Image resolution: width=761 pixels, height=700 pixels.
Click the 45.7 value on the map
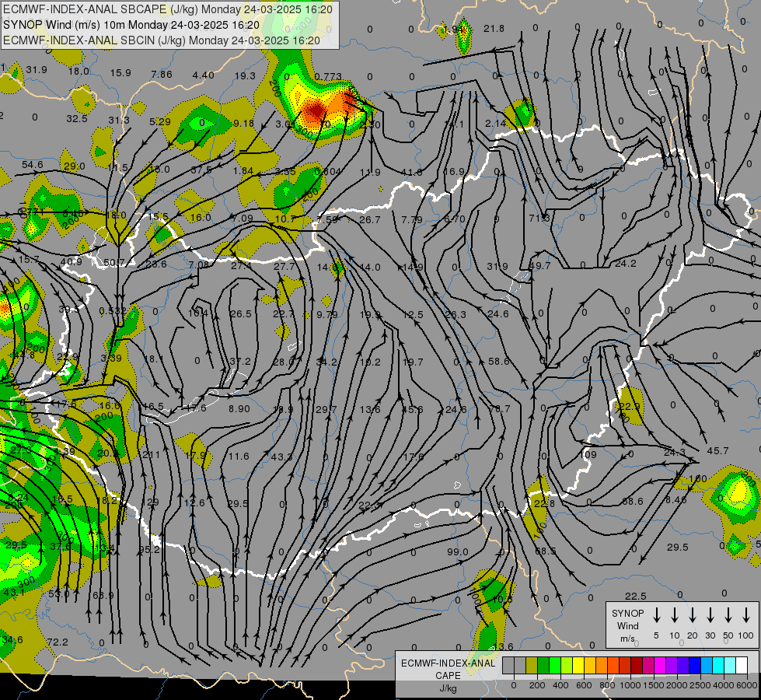pyautogui.click(x=717, y=451)
